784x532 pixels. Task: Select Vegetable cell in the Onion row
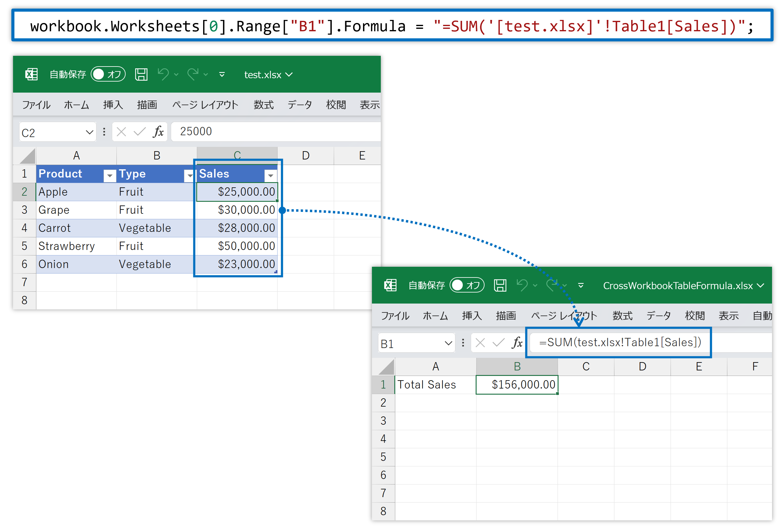click(157, 264)
